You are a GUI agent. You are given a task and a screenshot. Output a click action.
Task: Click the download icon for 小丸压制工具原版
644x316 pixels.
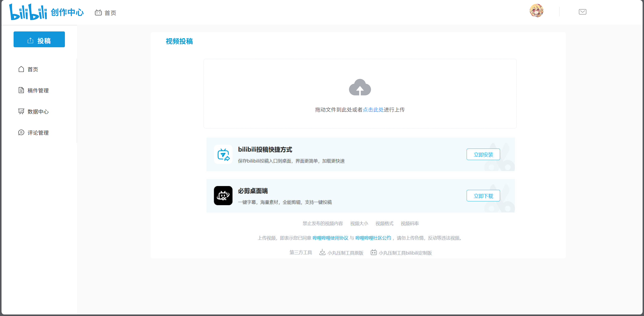322,252
